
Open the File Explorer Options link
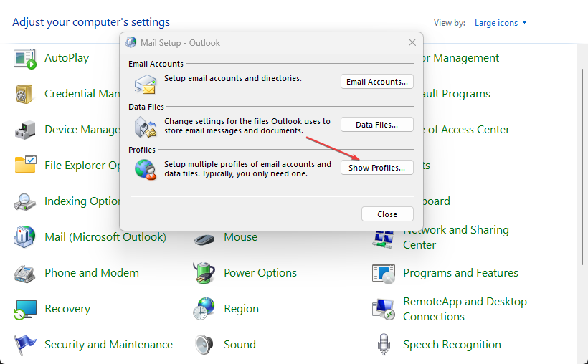tap(82, 166)
